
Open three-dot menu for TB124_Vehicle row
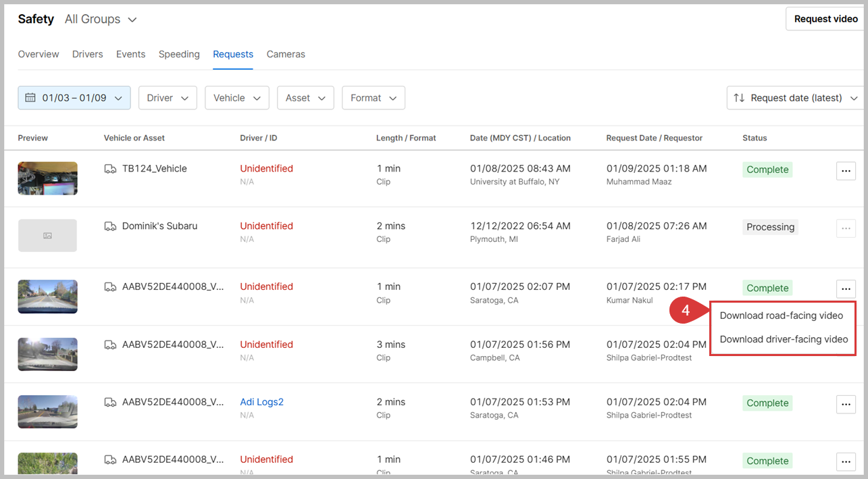coord(846,171)
